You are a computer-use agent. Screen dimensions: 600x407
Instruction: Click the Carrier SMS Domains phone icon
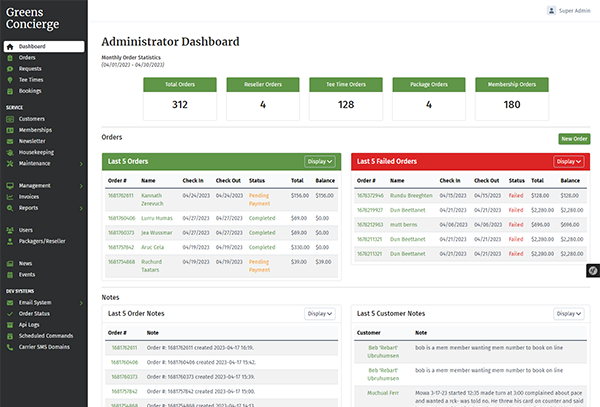pyautogui.click(x=10, y=347)
